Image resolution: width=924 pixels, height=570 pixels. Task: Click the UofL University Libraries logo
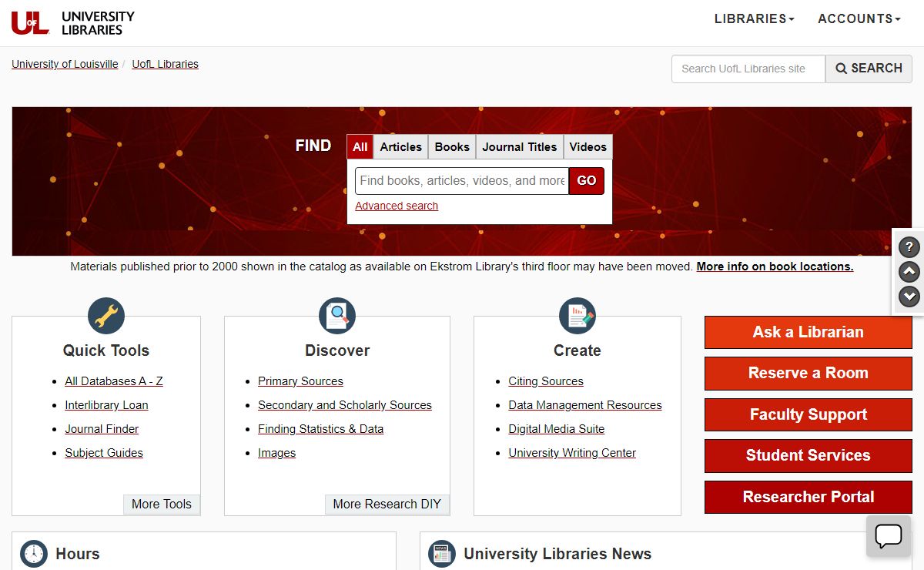pos(73,23)
